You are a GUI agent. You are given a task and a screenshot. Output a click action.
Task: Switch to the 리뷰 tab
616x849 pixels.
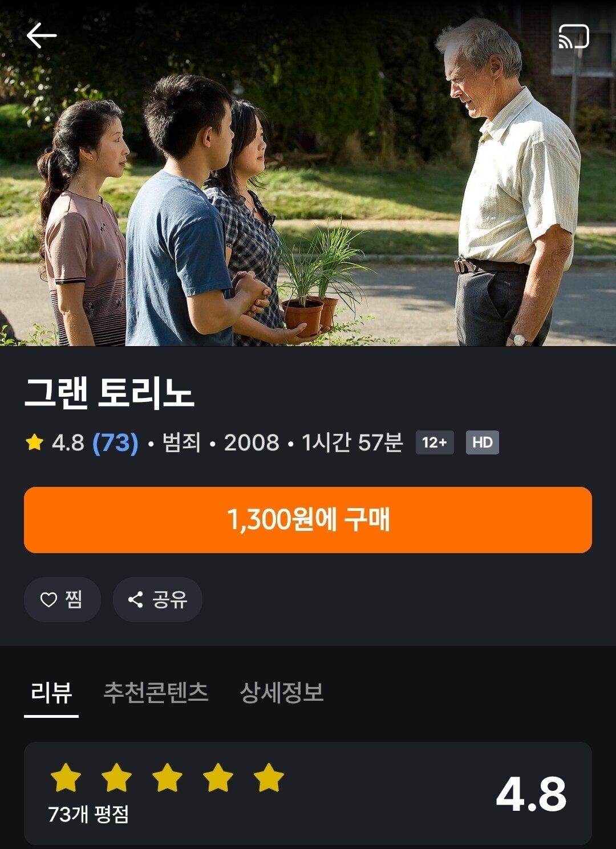[x=51, y=693]
